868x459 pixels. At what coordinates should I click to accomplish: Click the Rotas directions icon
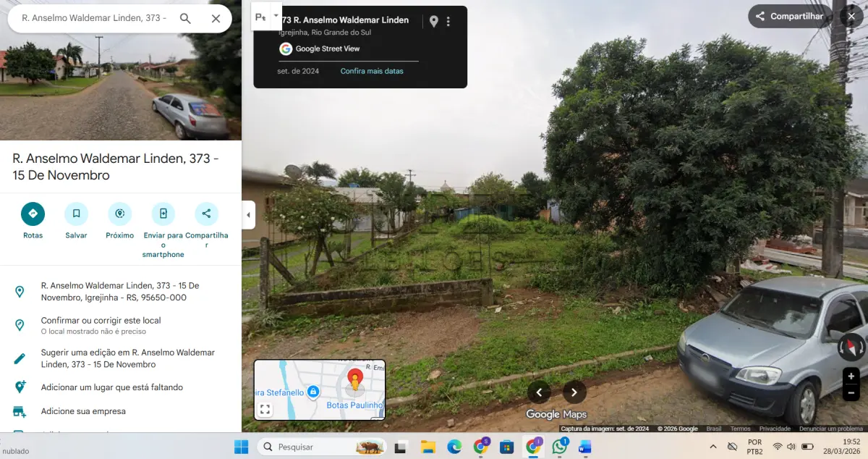pos(33,214)
